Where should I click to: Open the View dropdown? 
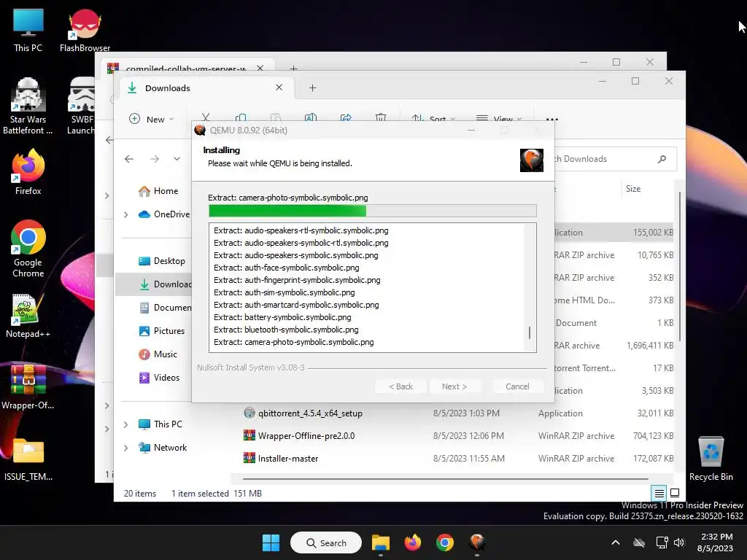coord(498,119)
